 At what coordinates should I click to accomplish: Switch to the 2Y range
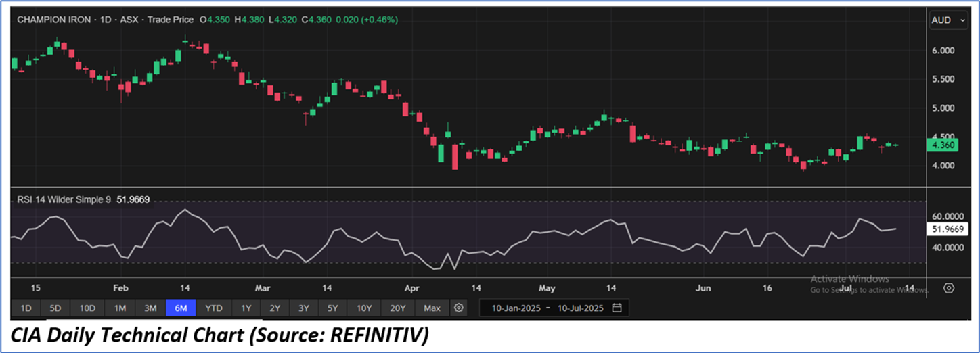(275, 308)
